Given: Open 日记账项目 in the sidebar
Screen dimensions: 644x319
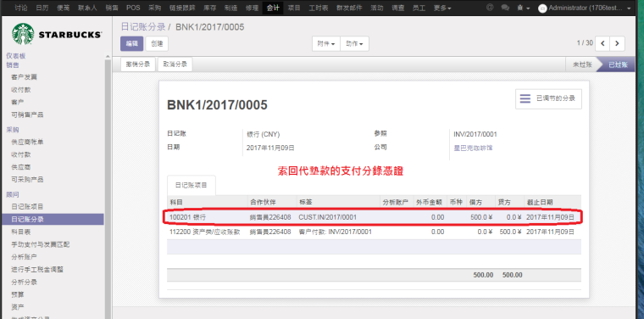Looking at the screenshot, I should pyautogui.click(x=27, y=206).
